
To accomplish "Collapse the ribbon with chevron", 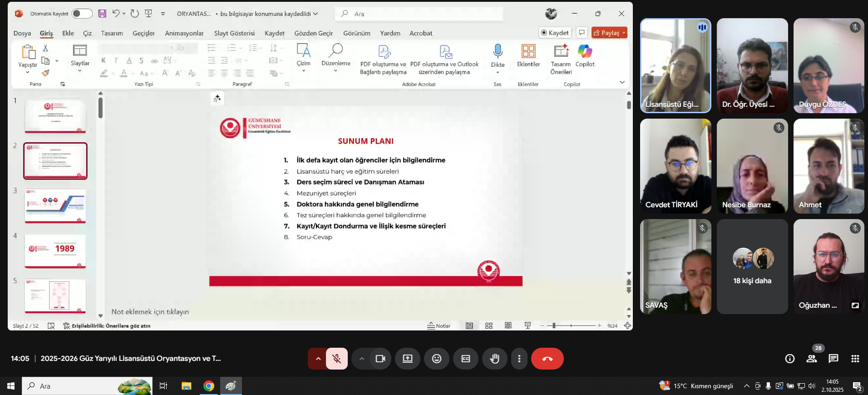I will 622,82.
